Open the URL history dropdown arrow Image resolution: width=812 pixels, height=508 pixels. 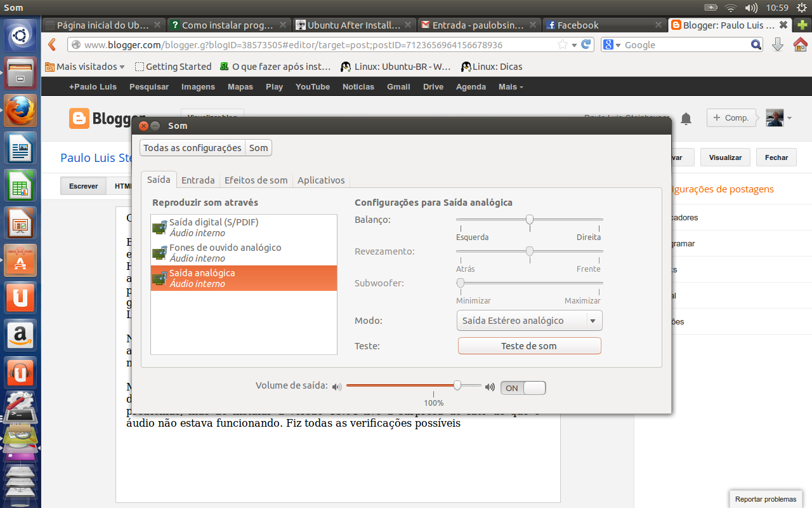pos(574,45)
